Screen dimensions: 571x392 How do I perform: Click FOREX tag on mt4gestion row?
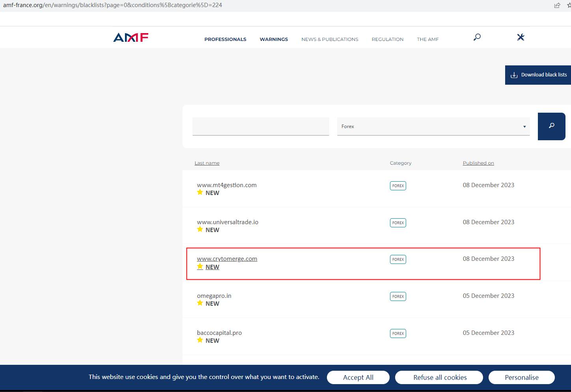398,186
